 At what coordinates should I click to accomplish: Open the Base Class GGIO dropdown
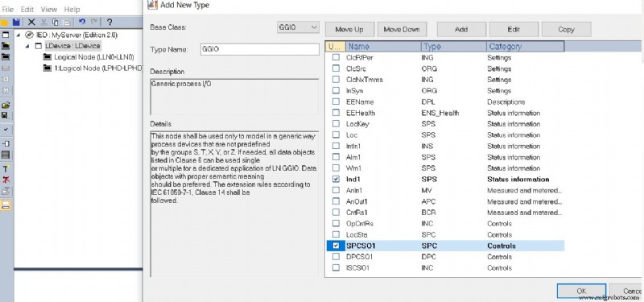click(298, 27)
